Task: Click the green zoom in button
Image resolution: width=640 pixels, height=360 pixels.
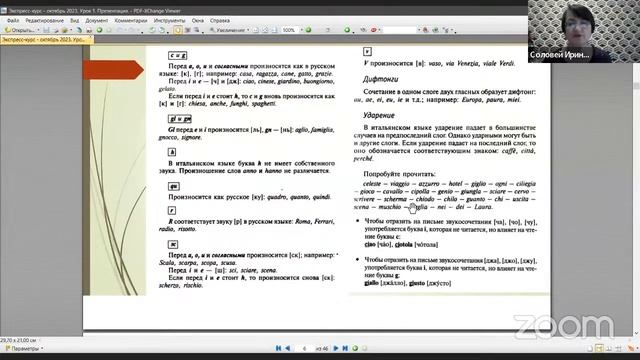Action: 308,30
